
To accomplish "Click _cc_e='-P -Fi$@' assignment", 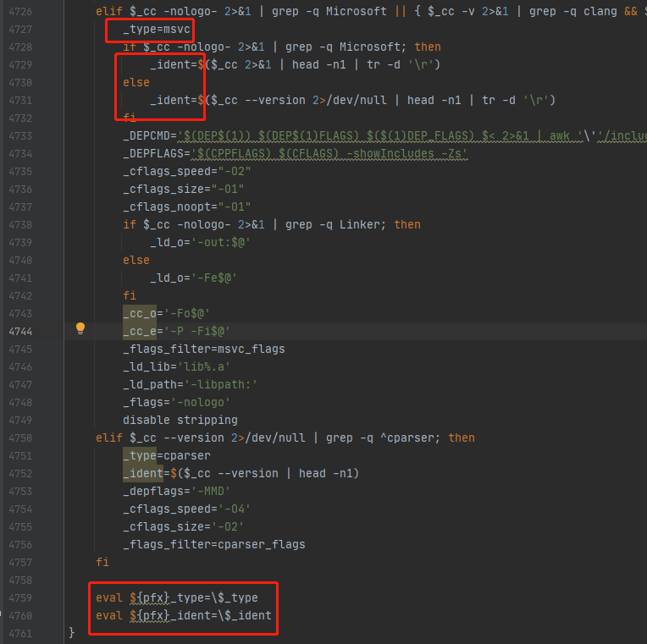I will (x=176, y=332).
